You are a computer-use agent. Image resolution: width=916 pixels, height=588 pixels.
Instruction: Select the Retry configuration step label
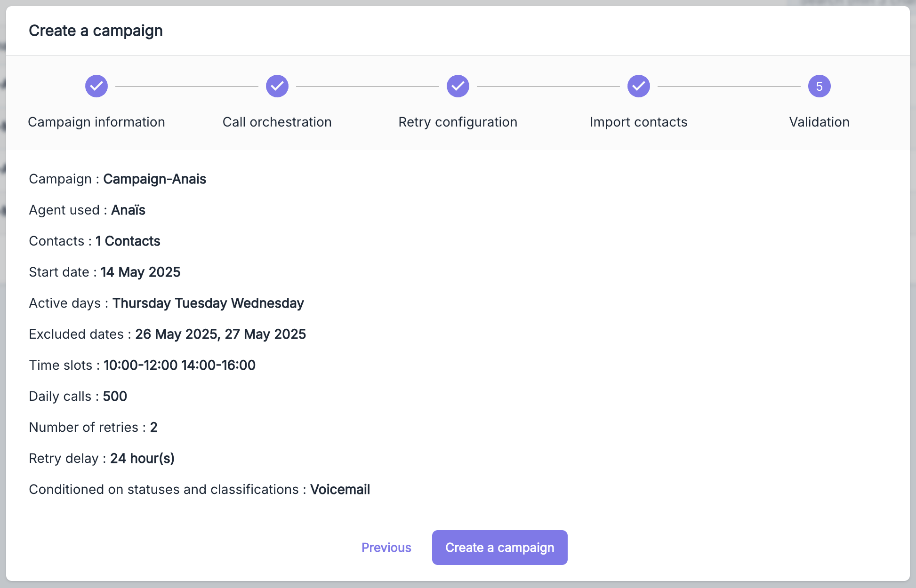point(458,122)
